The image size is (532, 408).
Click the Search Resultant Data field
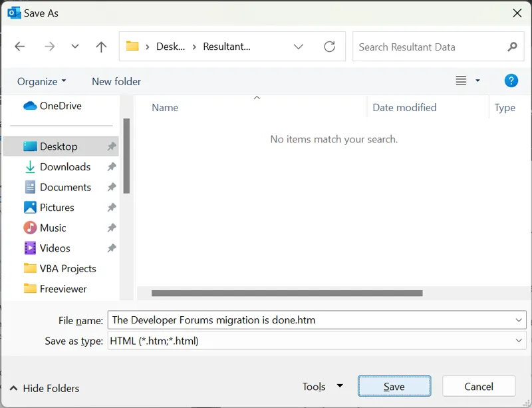point(429,47)
